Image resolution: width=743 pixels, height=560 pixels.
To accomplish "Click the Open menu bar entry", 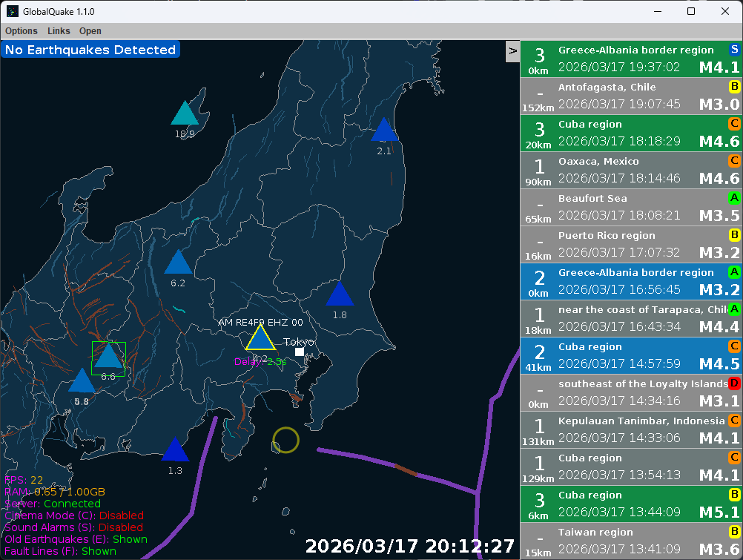I will (90, 31).
